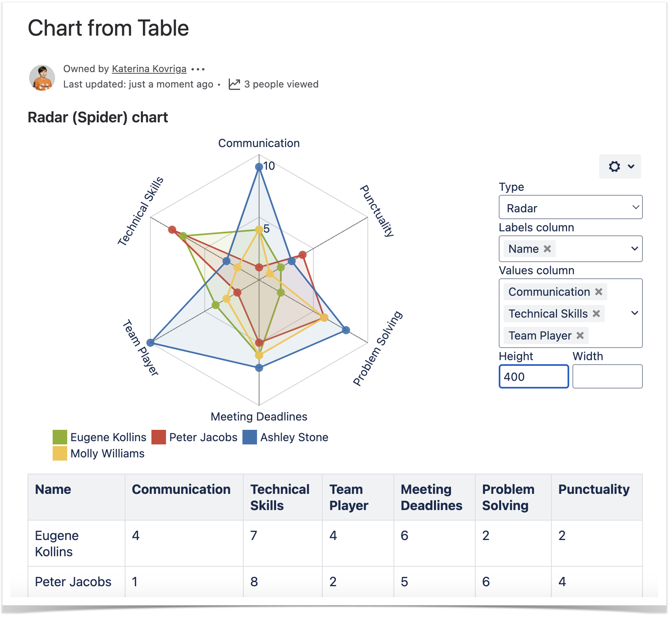Expand the chart Type Radar dropdown

570,207
